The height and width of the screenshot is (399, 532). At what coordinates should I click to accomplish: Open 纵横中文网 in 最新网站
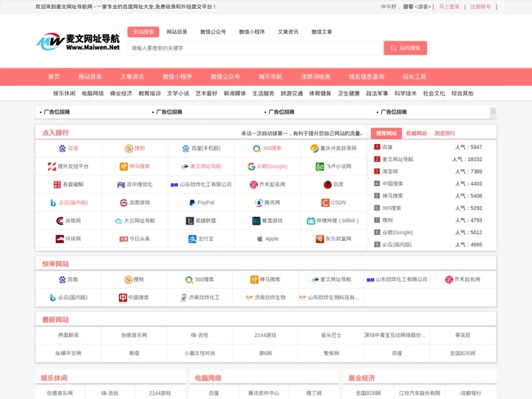(68, 353)
